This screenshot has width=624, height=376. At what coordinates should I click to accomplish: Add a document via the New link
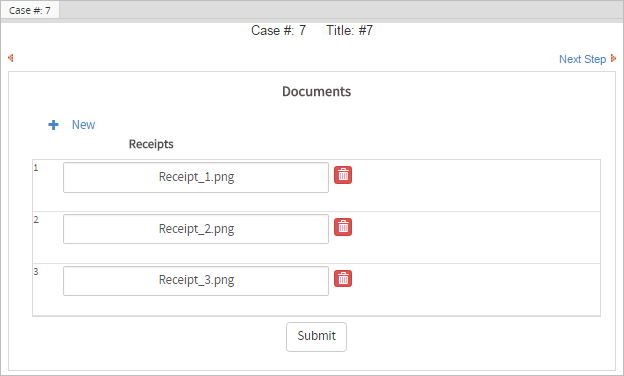(83, 125)
